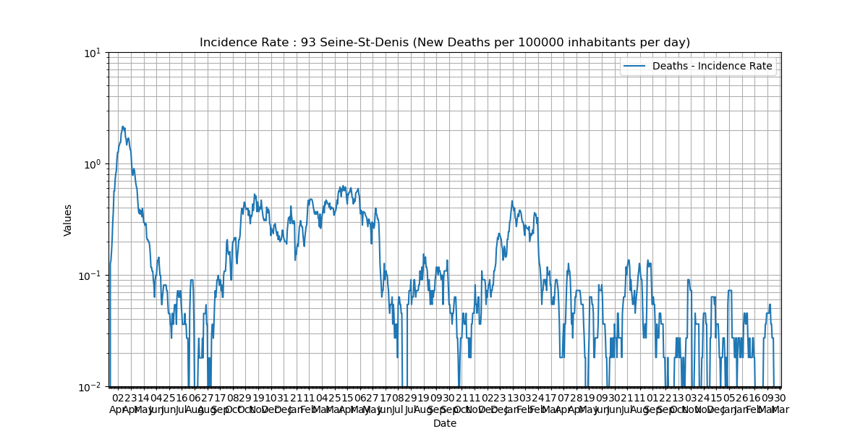Viewport: 868px width, 434px height.
Task: Select the "Deaths - Incidence Rate" legend label
Action: coord(712,67)
